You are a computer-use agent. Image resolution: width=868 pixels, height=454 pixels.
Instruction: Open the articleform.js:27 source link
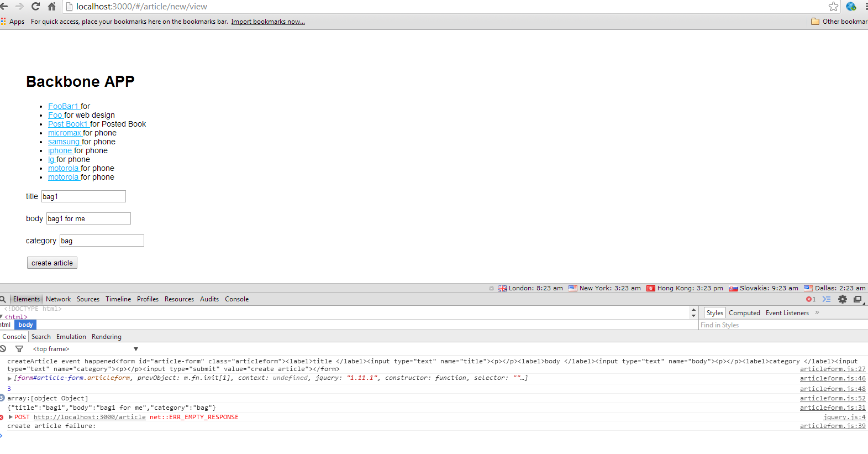point(833,369)
